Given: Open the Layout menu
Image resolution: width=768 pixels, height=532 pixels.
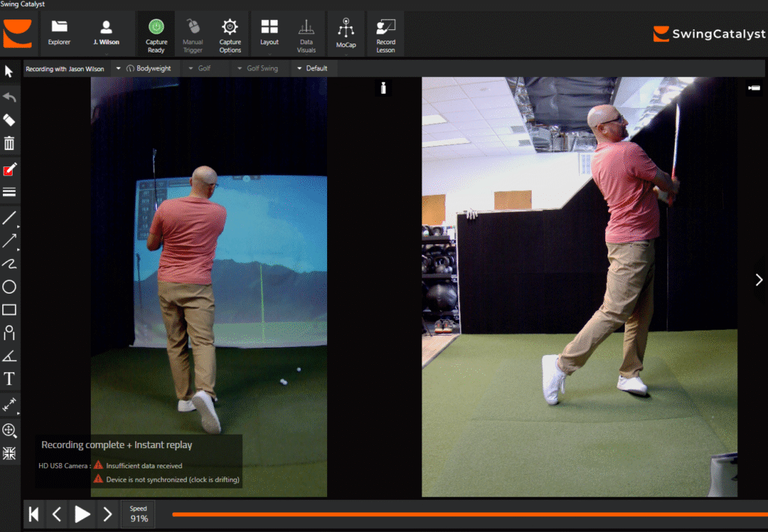Looking at the screenshot, I should point(269,34).
